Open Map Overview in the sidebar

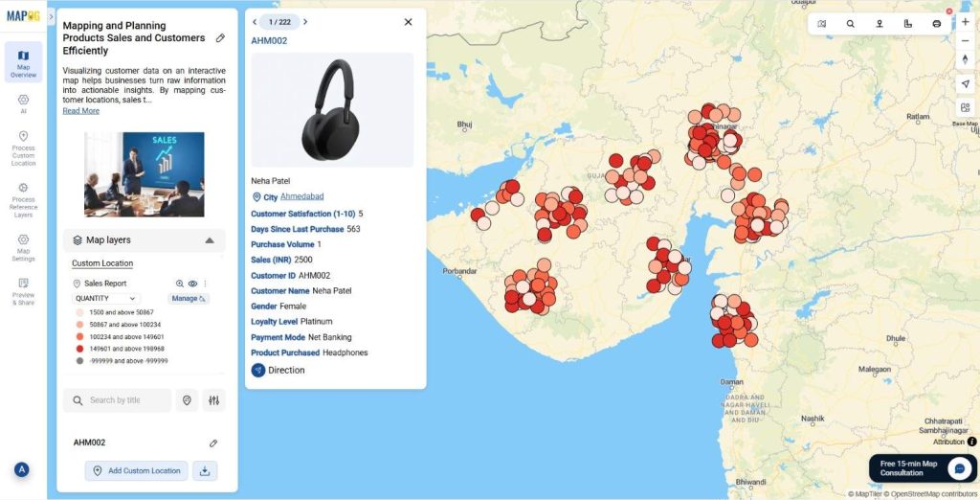click(x=23, y=62)
